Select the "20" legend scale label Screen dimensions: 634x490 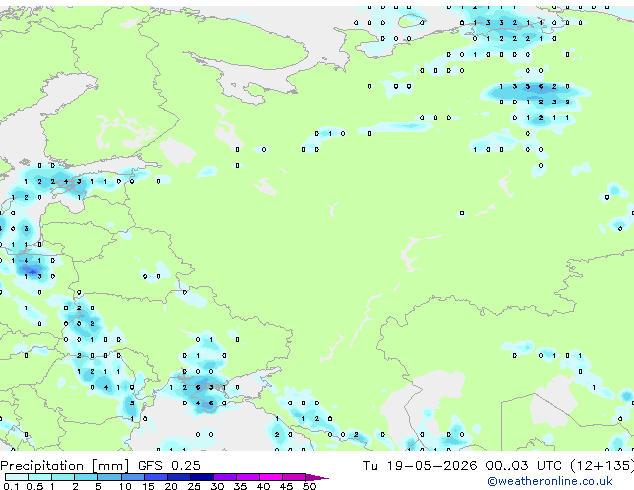[x=171, y=486]
